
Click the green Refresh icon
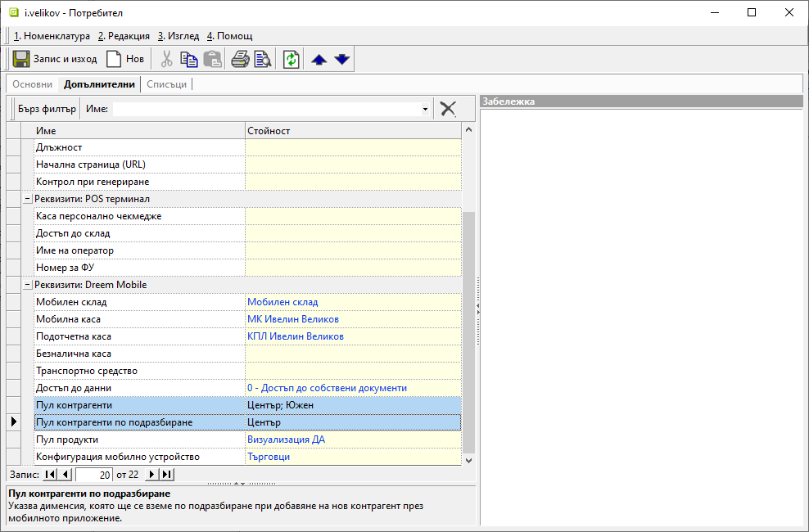[x=292, y=59]
